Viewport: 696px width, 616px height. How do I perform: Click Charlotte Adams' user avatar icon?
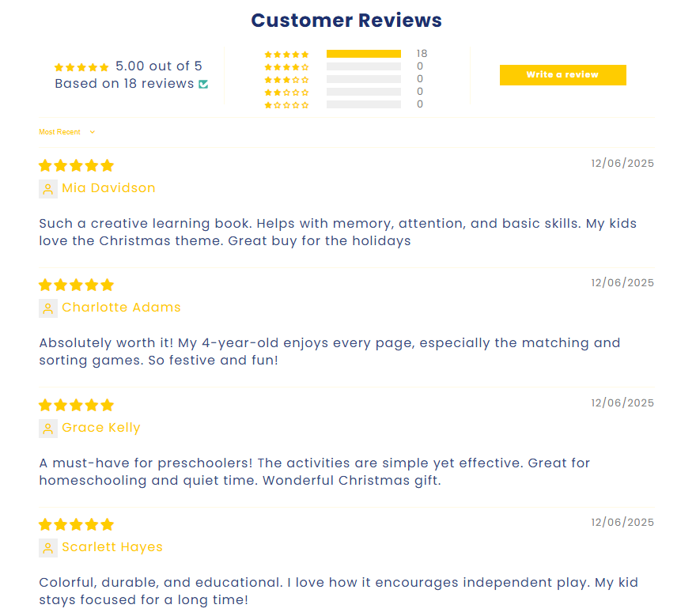click(47, 308)
